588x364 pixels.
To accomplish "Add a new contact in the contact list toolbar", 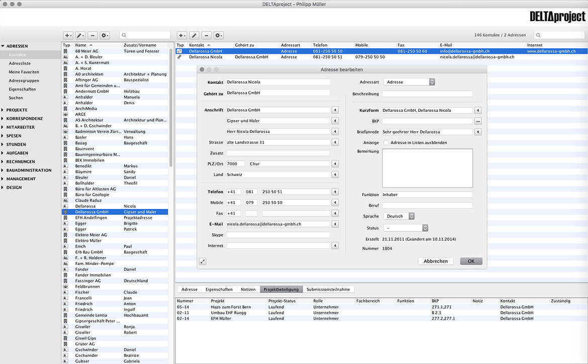I will [x=68, y=35].
